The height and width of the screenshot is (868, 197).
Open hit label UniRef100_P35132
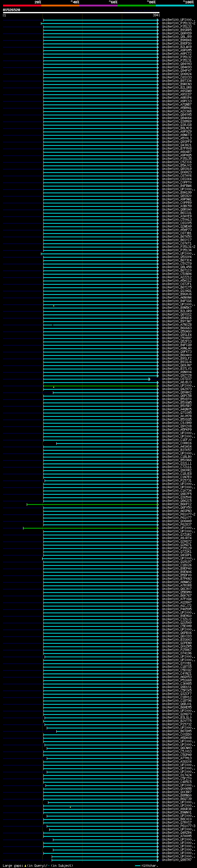177,57
